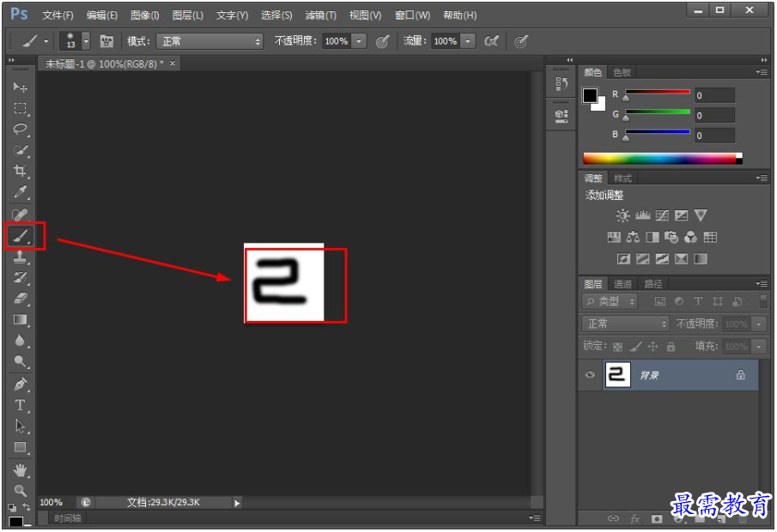Select the Zoom tool
The height and width of the screenshot is (532, 777).
pyautogui.click(x=20, y=491)
